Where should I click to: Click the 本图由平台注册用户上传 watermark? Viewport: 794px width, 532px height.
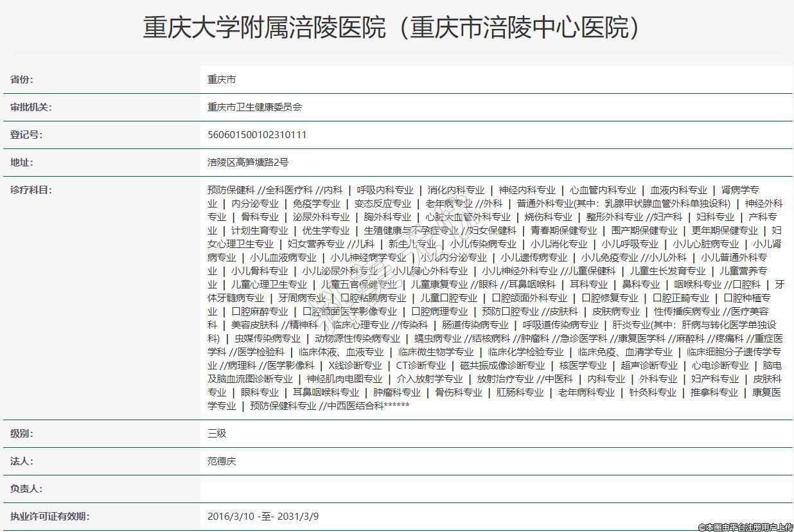745,527
